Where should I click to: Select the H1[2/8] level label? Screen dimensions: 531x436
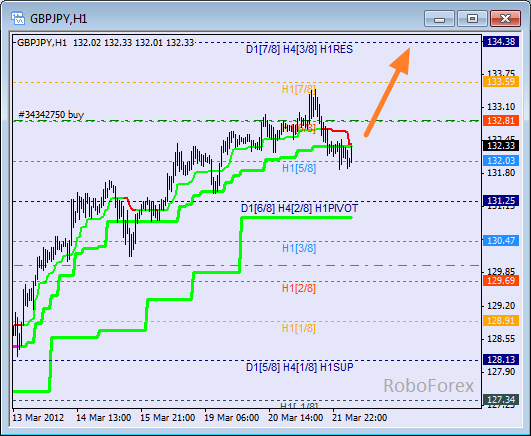pos(299,289)
